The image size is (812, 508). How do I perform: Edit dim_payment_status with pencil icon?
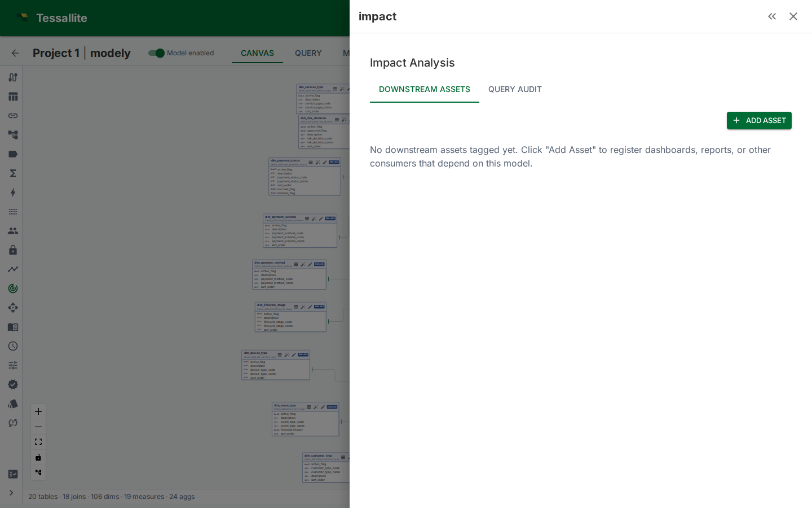click(324, 163)
